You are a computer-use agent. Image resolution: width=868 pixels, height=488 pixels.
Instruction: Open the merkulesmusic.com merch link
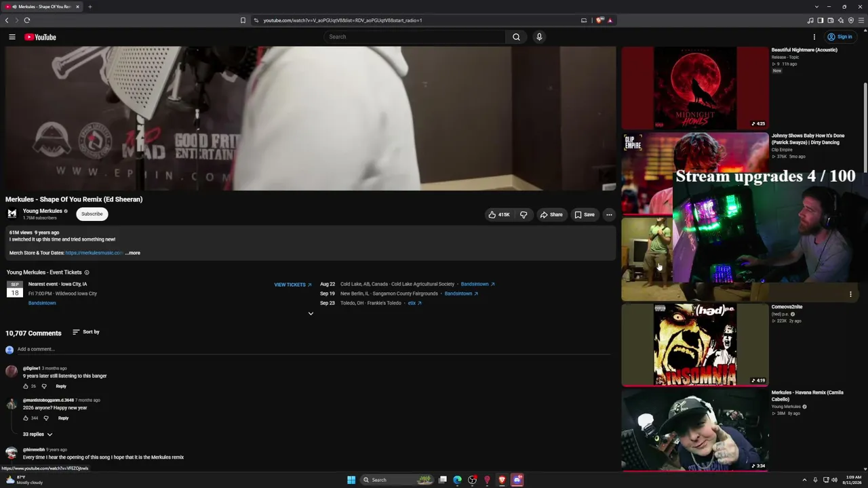tap(94, 253)
